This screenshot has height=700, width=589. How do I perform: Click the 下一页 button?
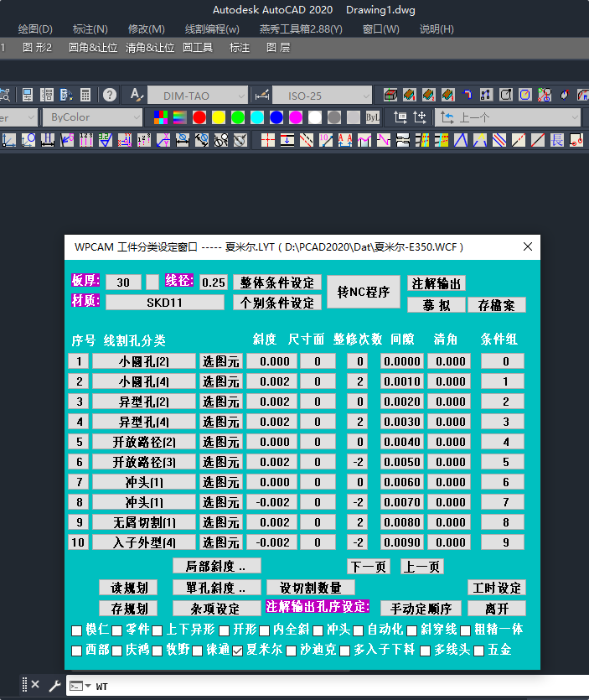pyautogui.click(x=369, y=566)
